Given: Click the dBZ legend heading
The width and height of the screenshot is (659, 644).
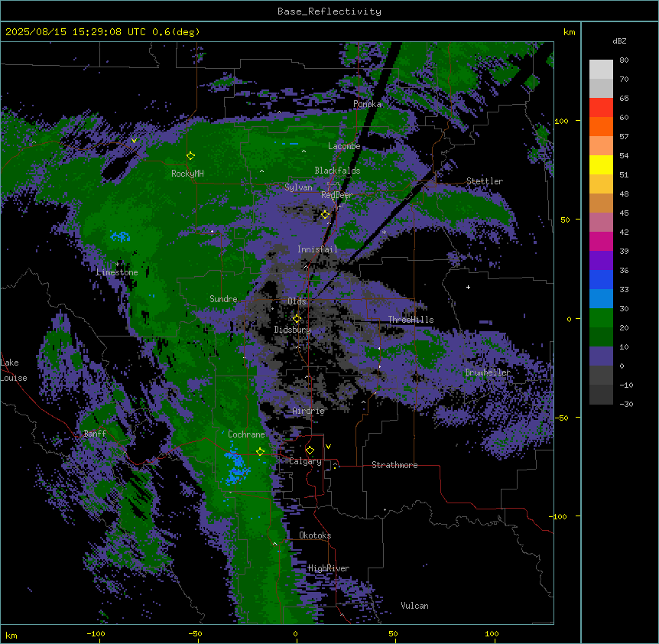Looking at the screenshot, I should [619, 41].
